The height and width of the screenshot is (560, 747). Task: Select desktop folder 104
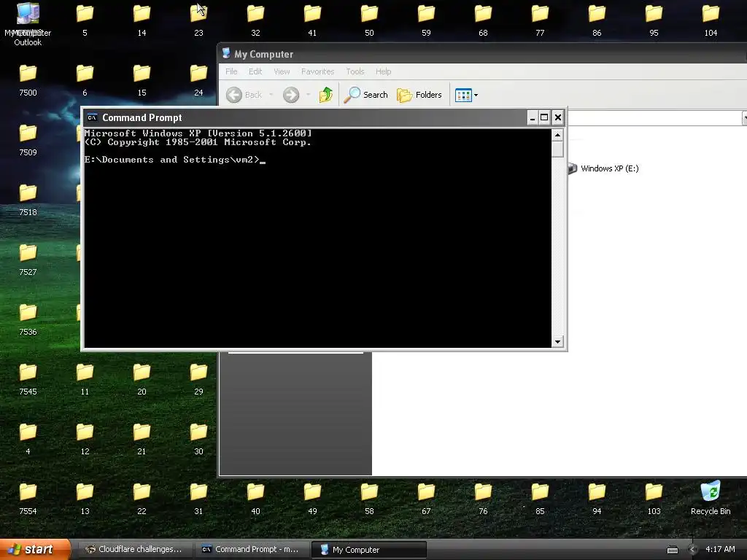pyautogui.click(x=711, y=21)
